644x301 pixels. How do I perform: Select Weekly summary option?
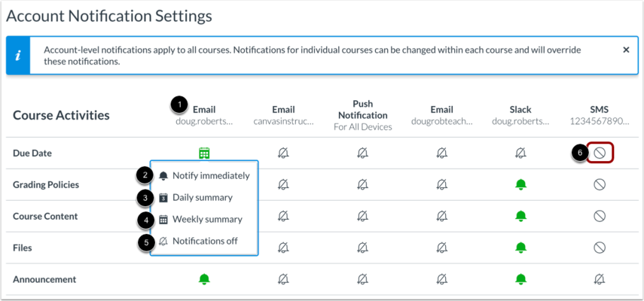click(200, 220)
